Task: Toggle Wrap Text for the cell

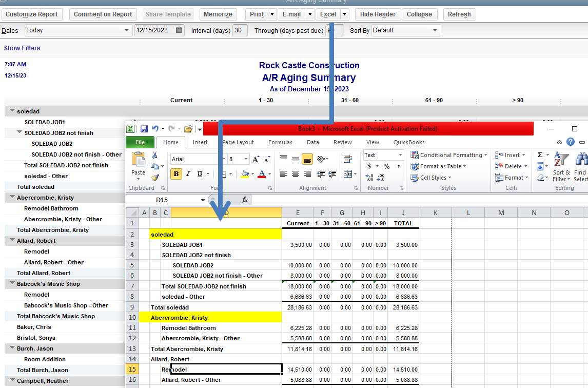Action: pos(348,159)
